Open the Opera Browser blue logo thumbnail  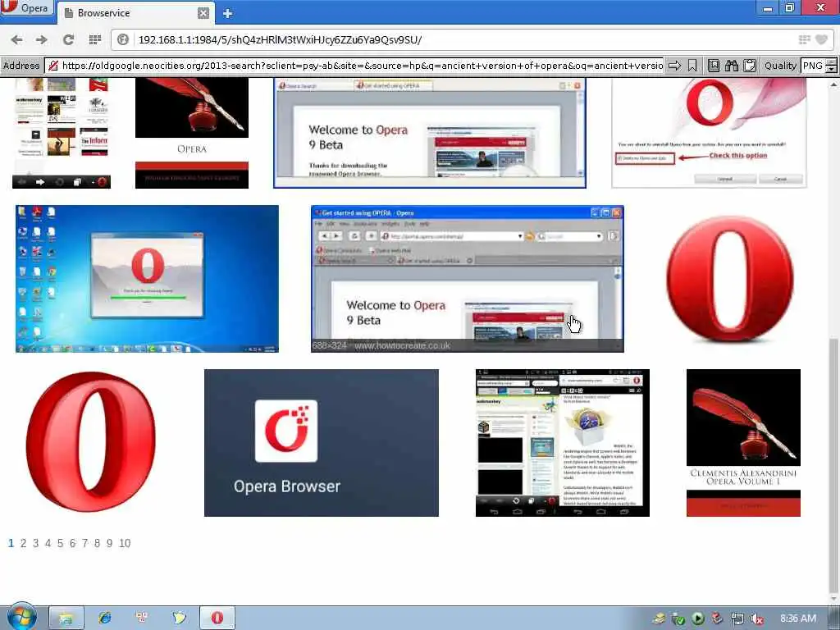click(322, 442)
